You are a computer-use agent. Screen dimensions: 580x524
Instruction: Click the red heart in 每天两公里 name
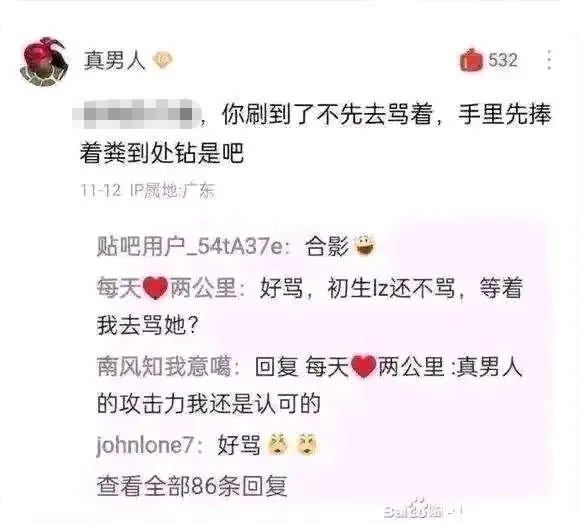pyautogui.click(x=155, y=288)
